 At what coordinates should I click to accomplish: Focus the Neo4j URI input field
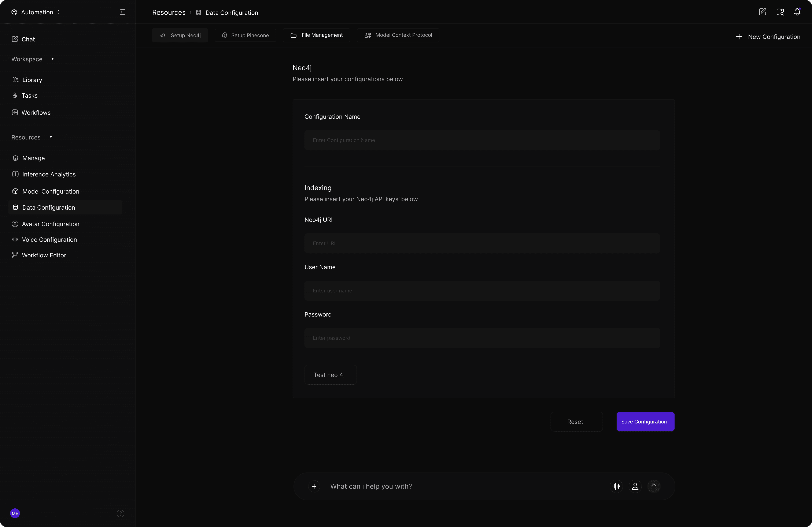482,243
